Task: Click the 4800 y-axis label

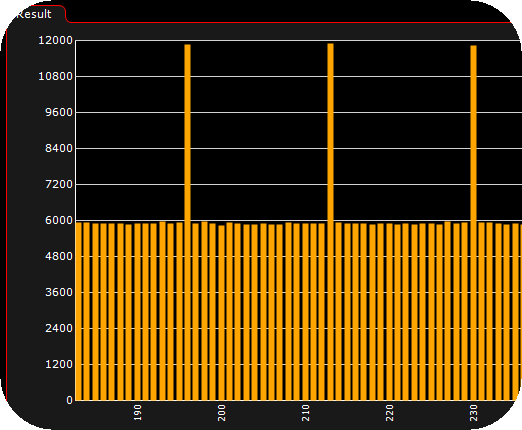Action: pos(59,256)
